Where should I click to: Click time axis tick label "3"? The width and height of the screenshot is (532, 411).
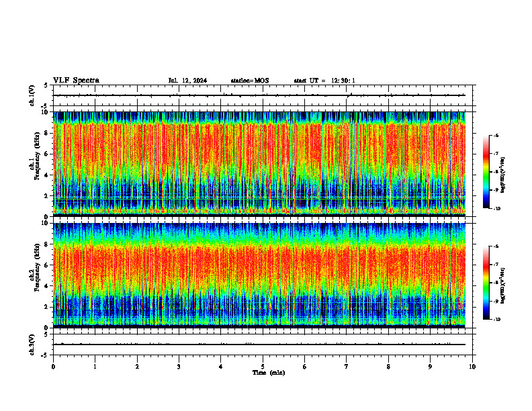coord(179,367)
